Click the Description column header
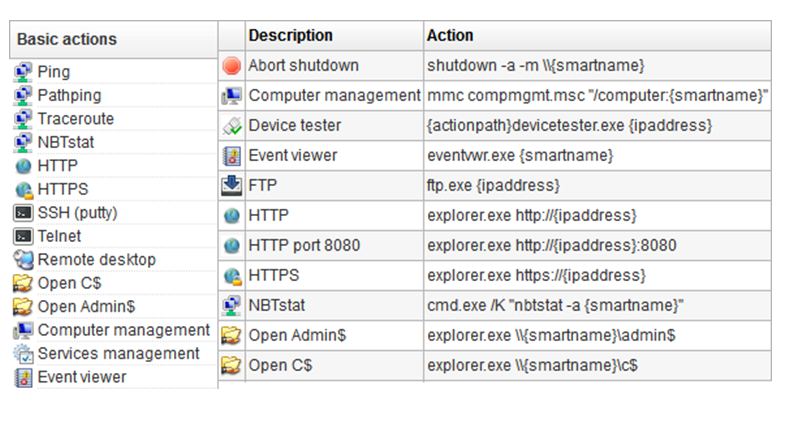Viewport: 786px width, 421px height. coord(290,36)
